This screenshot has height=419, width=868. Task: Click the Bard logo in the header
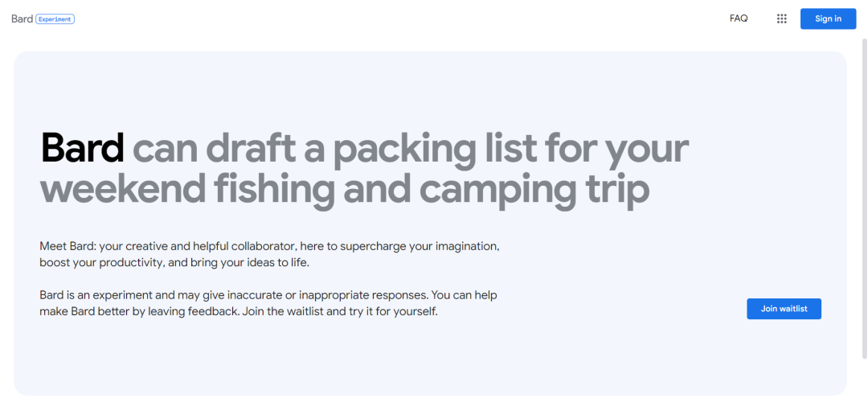click(x=22, y=18)
